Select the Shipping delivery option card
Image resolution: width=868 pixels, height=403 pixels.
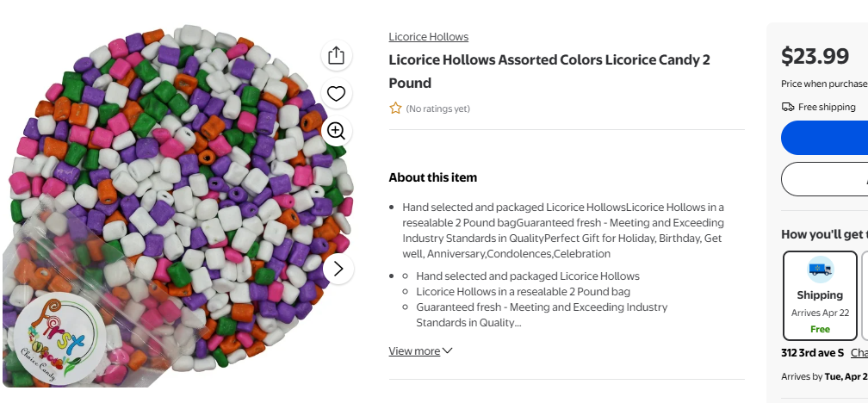click(x=820, y=295)
